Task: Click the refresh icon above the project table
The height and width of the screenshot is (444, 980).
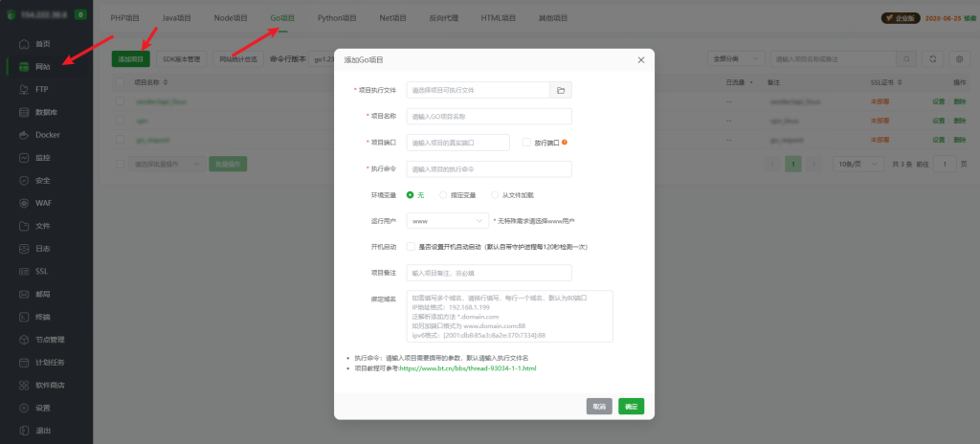Action: pos(932,58)
